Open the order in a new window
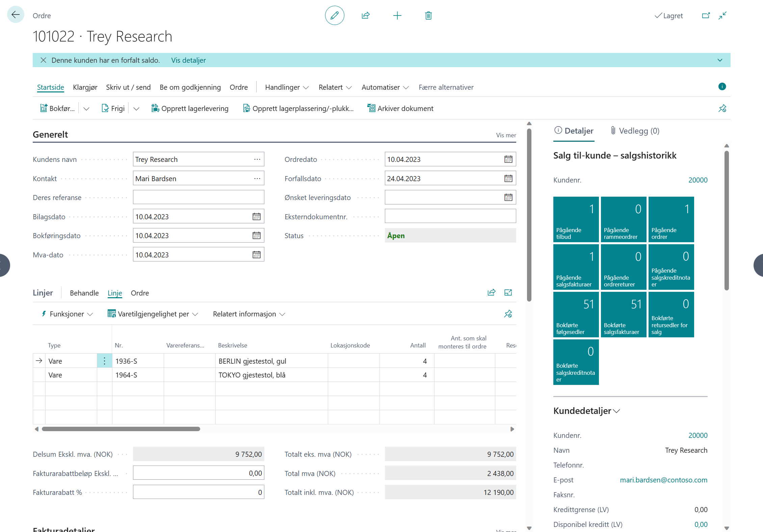 (706, 16)
